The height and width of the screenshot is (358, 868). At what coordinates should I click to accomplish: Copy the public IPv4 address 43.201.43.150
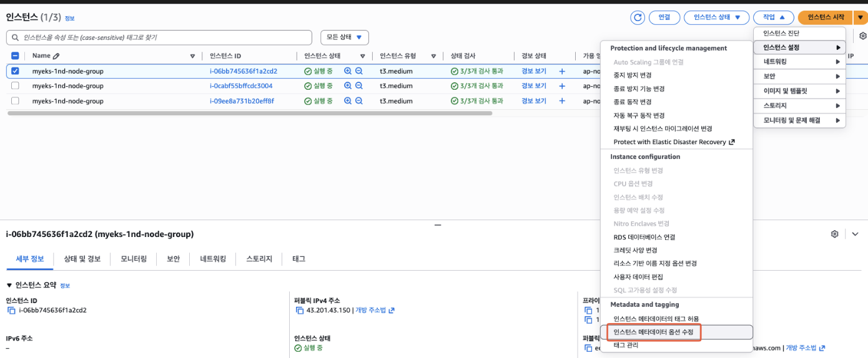tap(300, 310)
